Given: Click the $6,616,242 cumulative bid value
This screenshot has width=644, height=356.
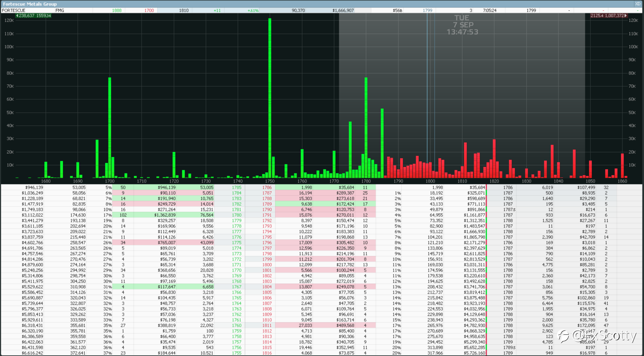Looking at the screenshot, I should click(x=32, y=353).
